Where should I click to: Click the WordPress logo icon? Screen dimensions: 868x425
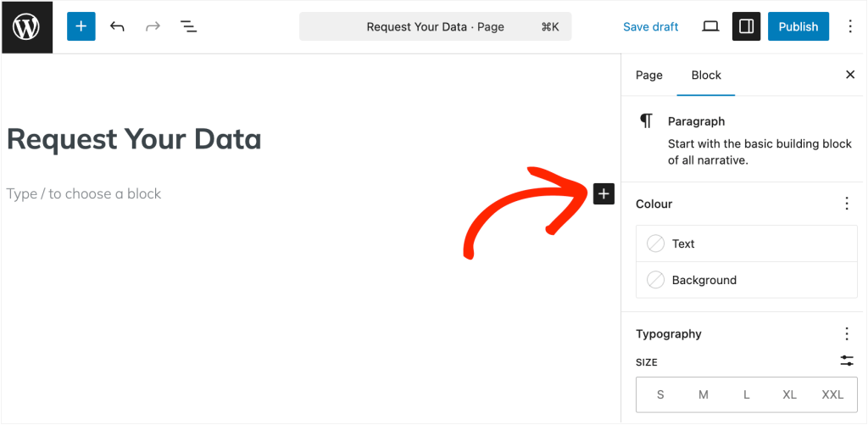26,26
